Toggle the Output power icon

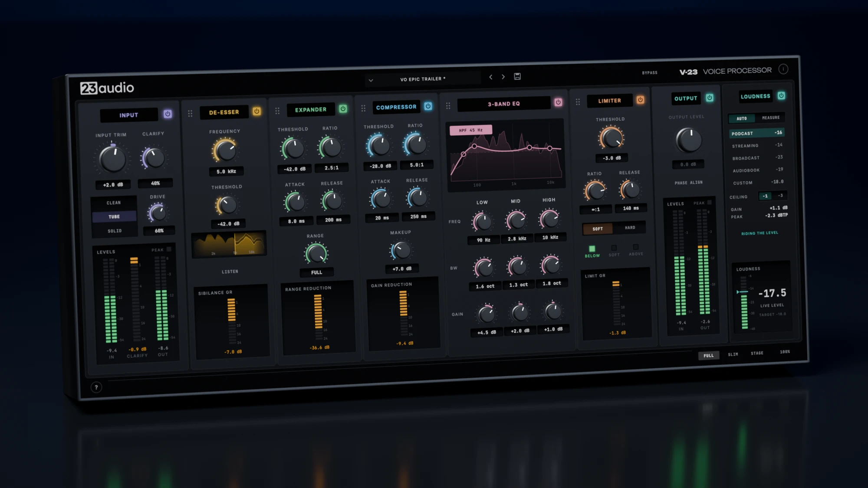710,98
